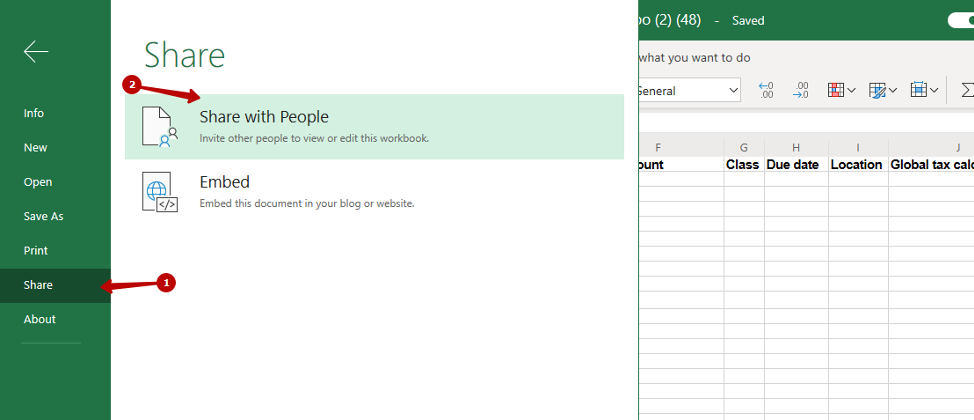Open the About page
This screenshot has width=974, height=420.
pyautogui.click(x=40, y=319)
